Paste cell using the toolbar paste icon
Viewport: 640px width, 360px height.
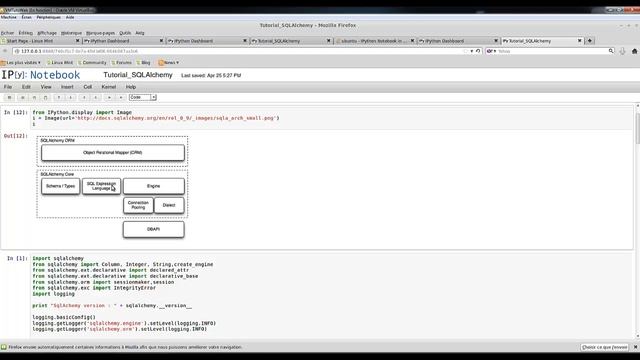46,98
